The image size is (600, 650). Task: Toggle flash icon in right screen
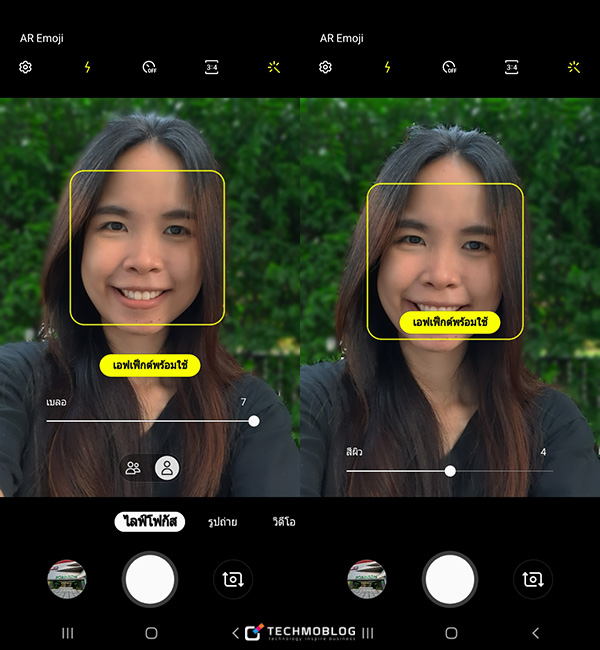[387, 68]
